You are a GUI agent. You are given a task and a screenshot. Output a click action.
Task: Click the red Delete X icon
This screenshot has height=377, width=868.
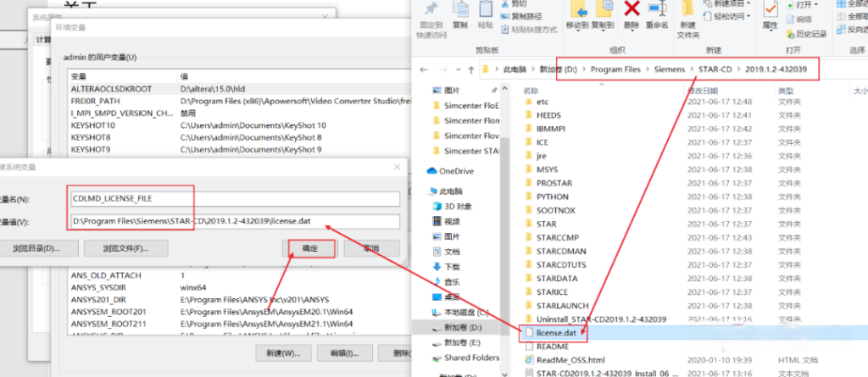pos(632,8)
